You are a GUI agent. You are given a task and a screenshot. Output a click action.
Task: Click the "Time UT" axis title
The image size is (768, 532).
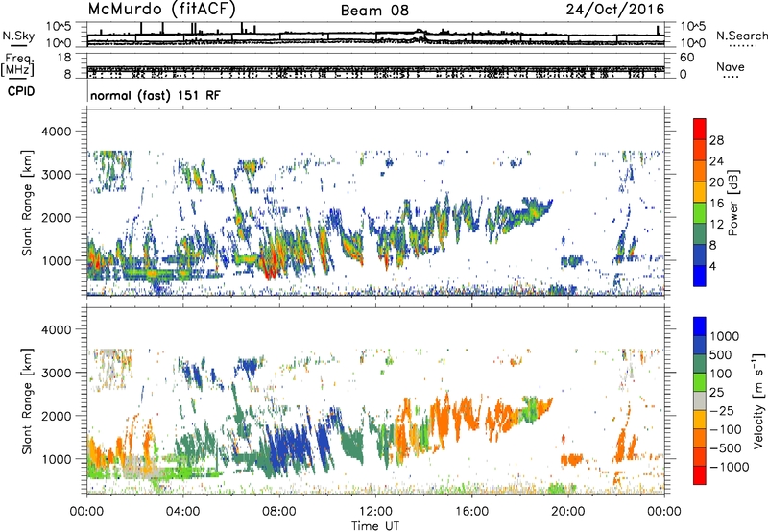pyautogui.click(x=375, y=525)
